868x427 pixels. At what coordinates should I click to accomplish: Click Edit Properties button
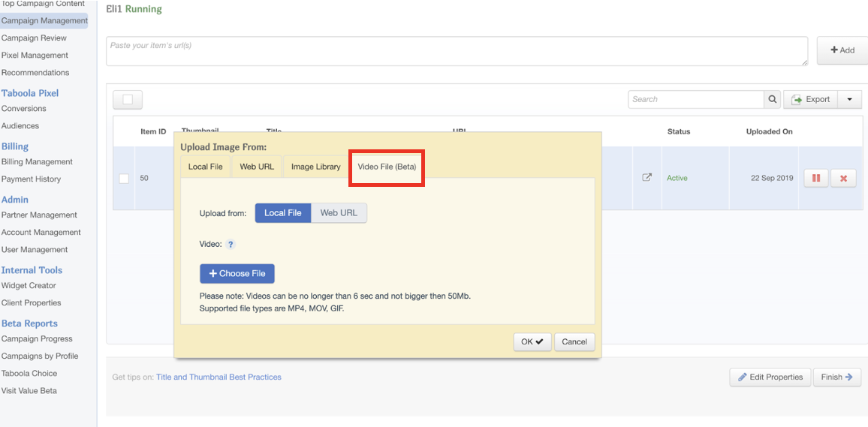tap(770, 377)
